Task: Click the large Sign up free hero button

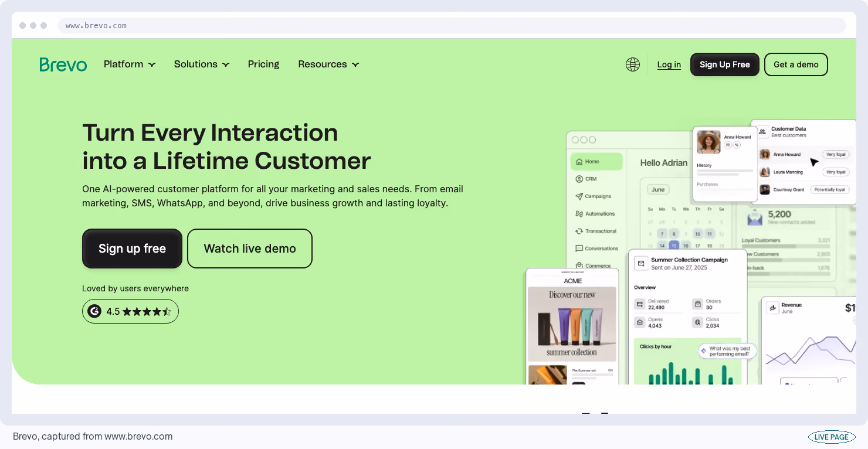Action: [132, 249]
